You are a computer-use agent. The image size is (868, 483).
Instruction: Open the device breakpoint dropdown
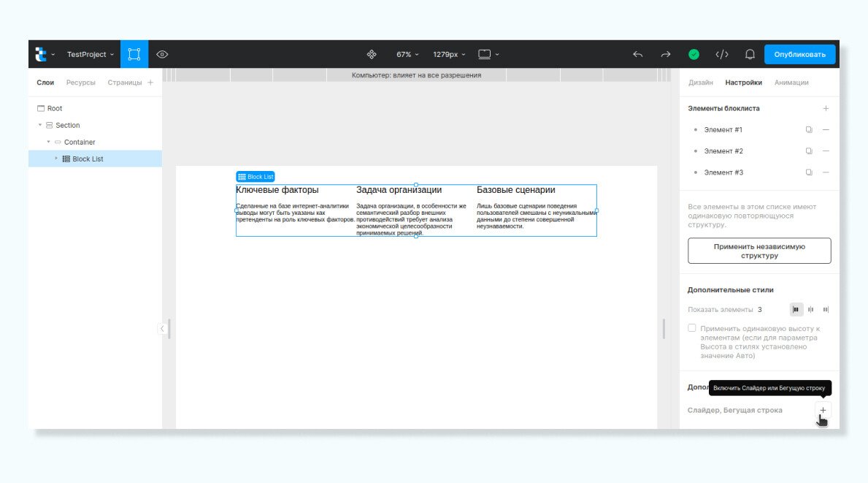[488, 54]
